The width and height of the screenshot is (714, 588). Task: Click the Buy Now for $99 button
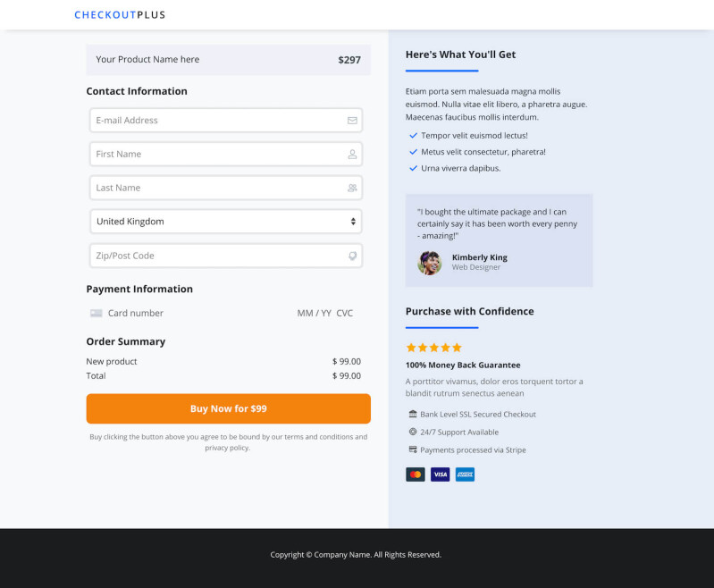228,409
